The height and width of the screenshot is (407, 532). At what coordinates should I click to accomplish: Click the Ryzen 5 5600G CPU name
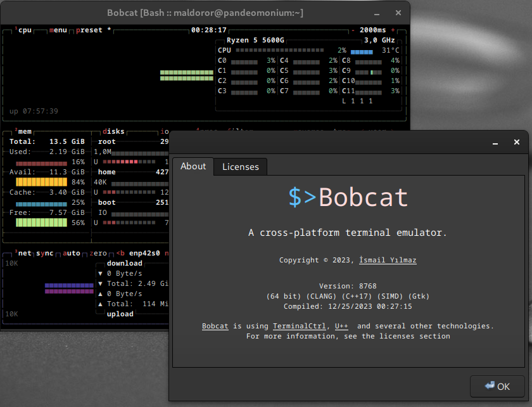click(x=255, y=40)
